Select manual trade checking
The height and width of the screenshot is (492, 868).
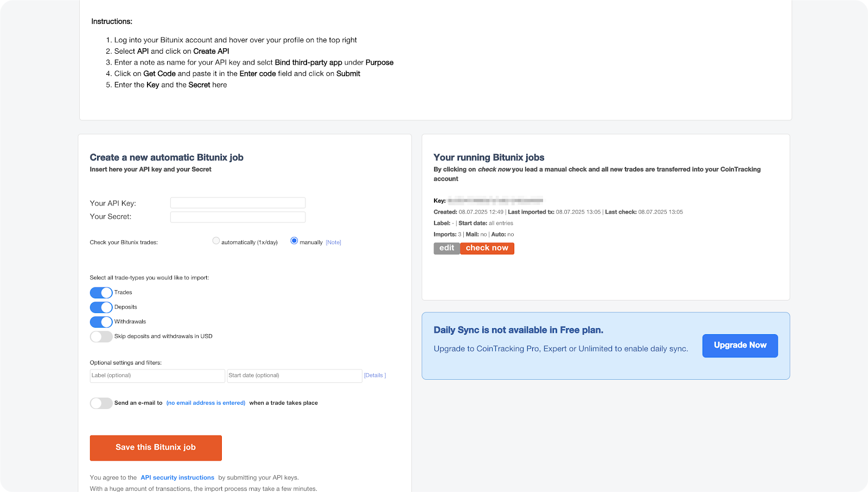293,240
